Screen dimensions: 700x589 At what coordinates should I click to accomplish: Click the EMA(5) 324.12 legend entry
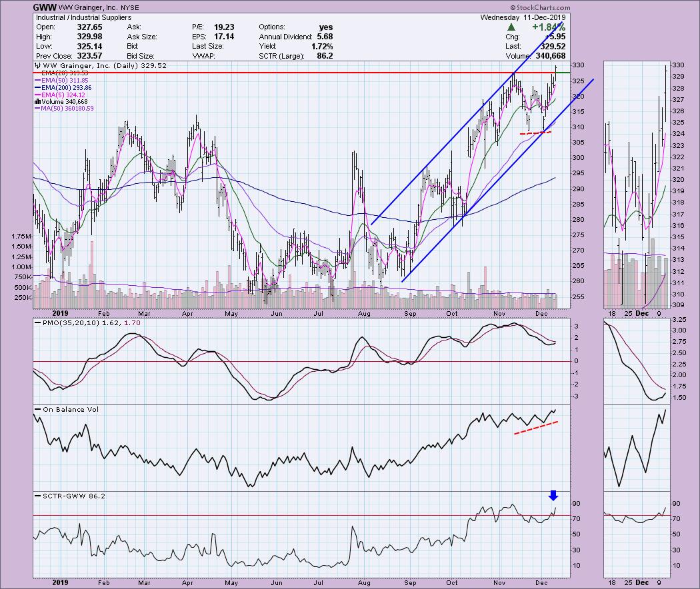coord(59,95)
